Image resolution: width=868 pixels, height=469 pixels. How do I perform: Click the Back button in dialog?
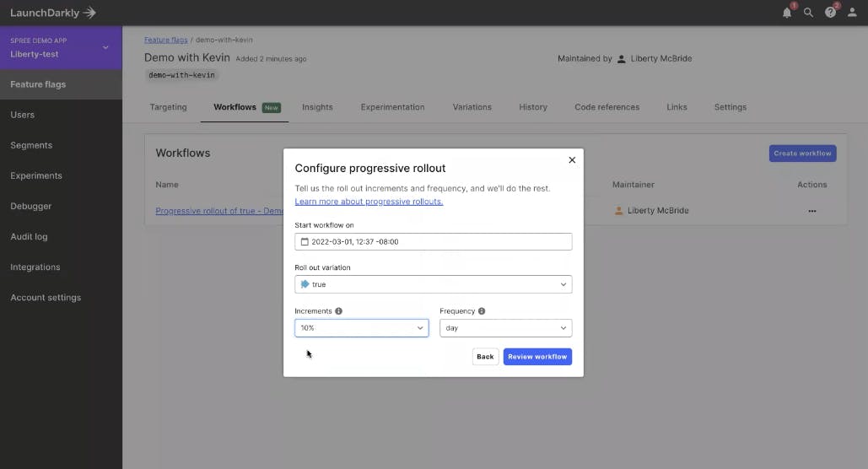click(485, 357)
